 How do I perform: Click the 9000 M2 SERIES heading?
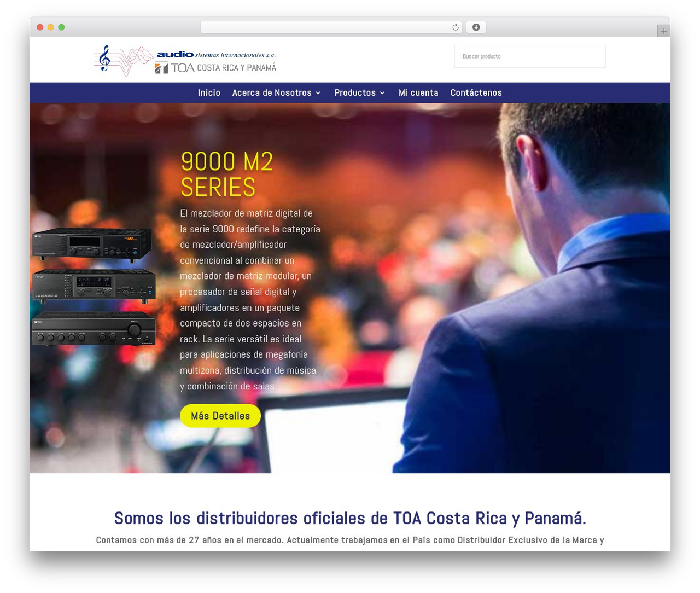227,175
